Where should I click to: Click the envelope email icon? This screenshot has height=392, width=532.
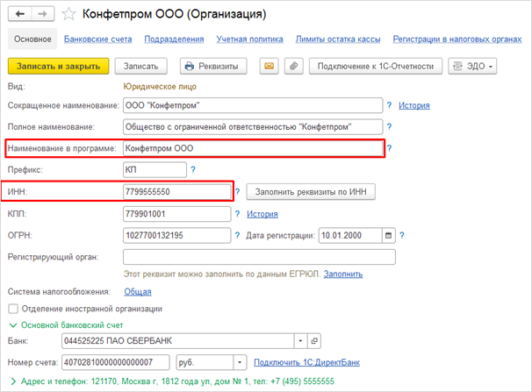pos(268,67)
